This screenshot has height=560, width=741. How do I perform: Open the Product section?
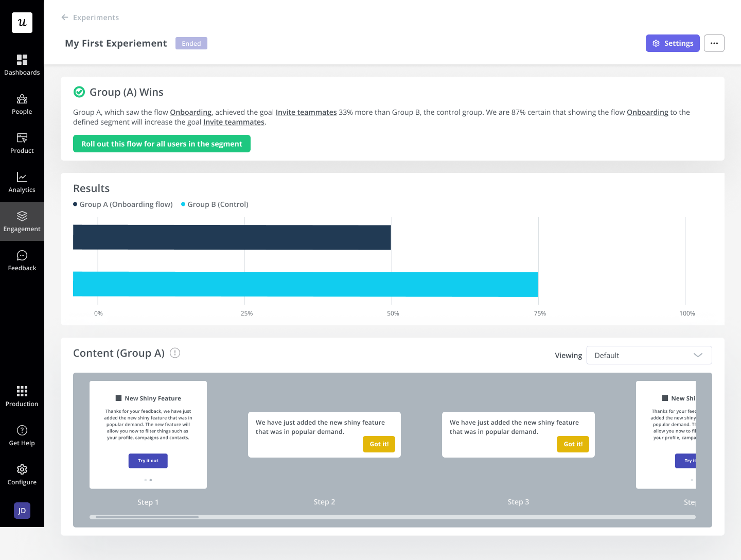click(22, 143)
